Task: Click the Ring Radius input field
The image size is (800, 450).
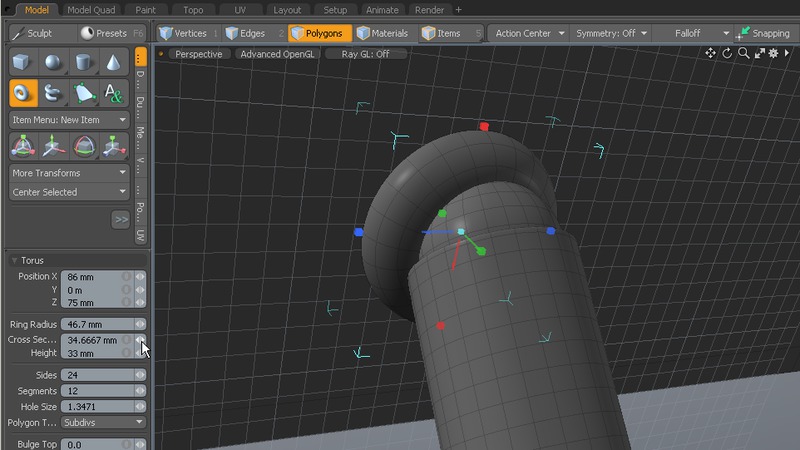Action: (x=96, y=325)
